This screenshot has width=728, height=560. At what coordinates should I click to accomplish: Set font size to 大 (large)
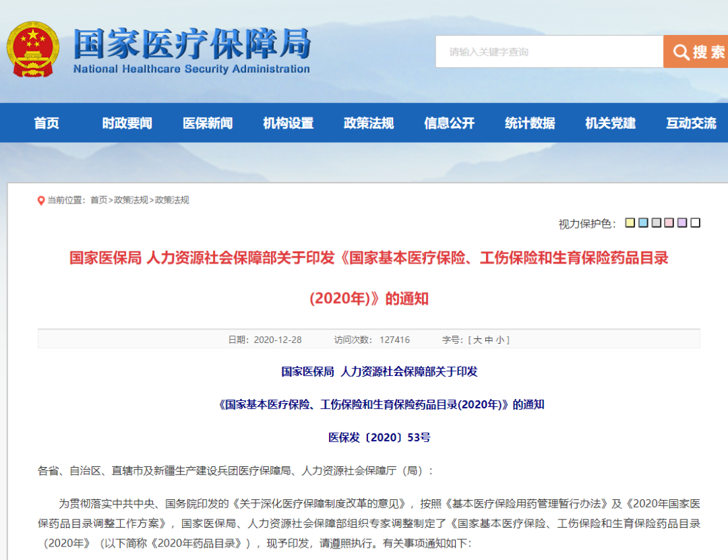pyautogui.click(x=477, y=340)
